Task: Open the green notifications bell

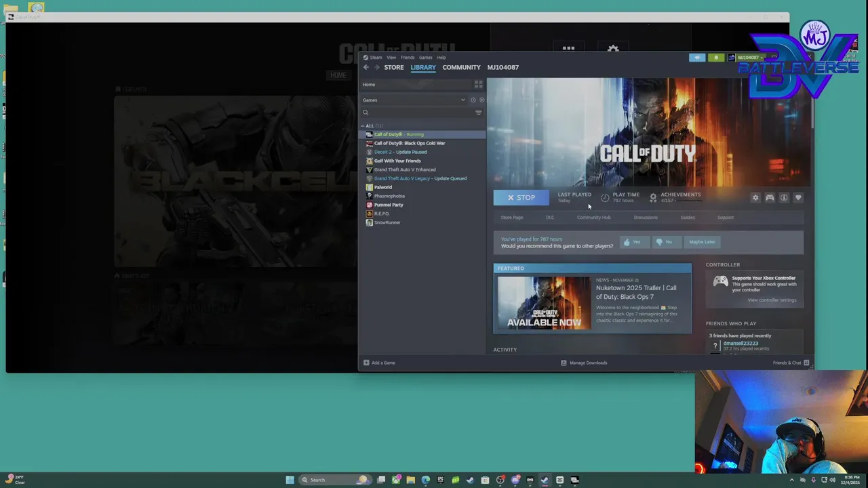Action: pyautogui.click(x=716, y=58)
